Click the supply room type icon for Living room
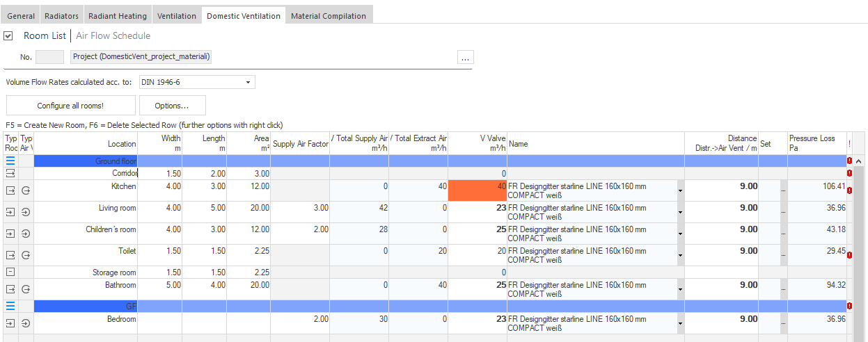The image size is (868, 342). click(x=10, y=212)
